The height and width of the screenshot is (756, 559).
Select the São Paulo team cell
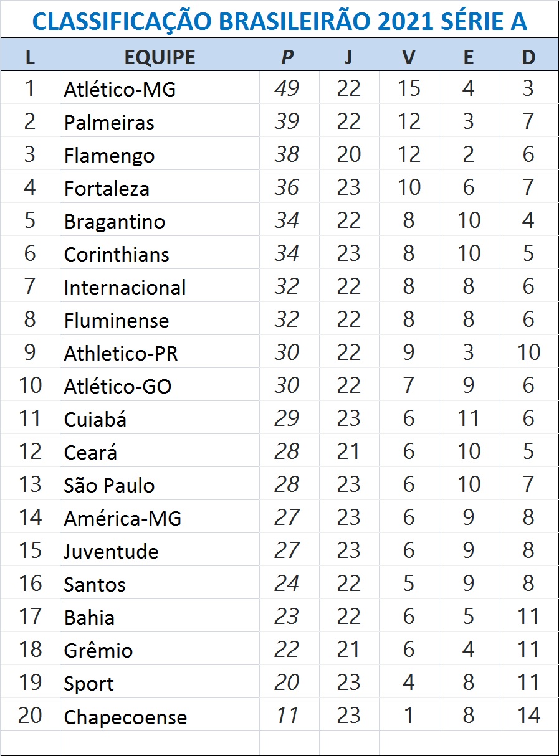[x=109, y=486]
